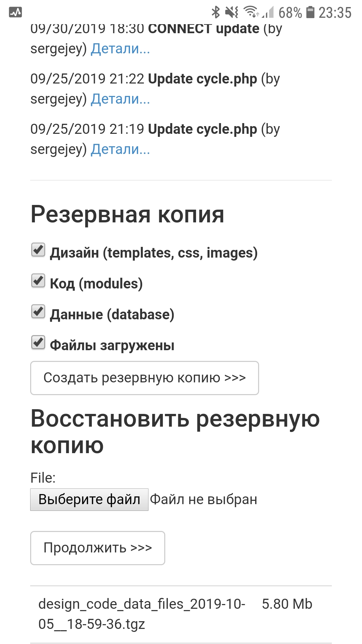Tap the muted sound icon in the status bar

[232, 11]
